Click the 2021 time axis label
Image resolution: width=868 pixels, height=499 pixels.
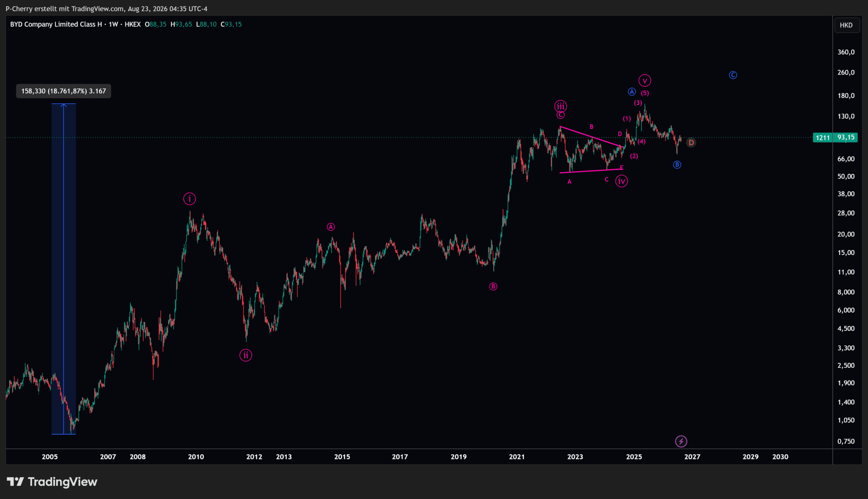[517, 457]
